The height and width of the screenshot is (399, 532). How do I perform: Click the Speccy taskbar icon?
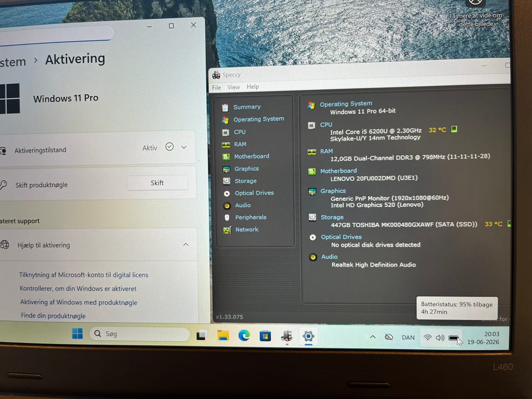click(x=287, y=336)
